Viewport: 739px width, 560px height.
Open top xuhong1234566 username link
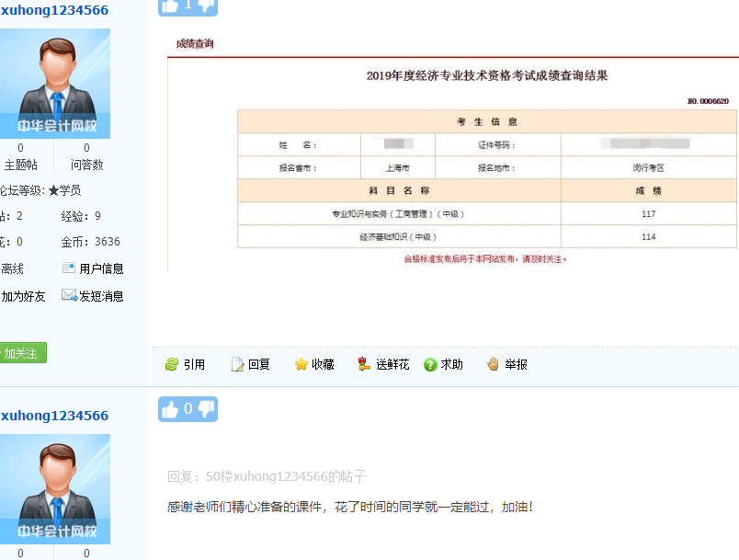coord(54,10)
